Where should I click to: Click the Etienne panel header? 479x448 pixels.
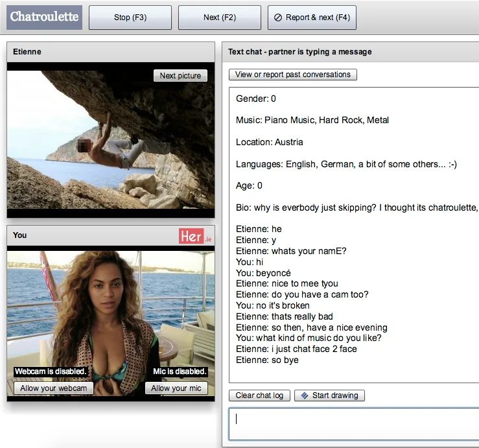point(111,52)
